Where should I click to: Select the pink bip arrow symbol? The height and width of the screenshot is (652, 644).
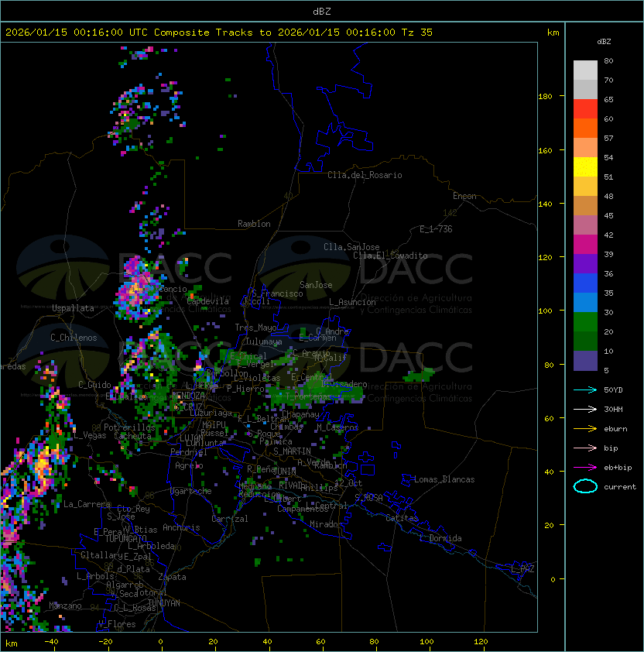(x=585, y=448)
